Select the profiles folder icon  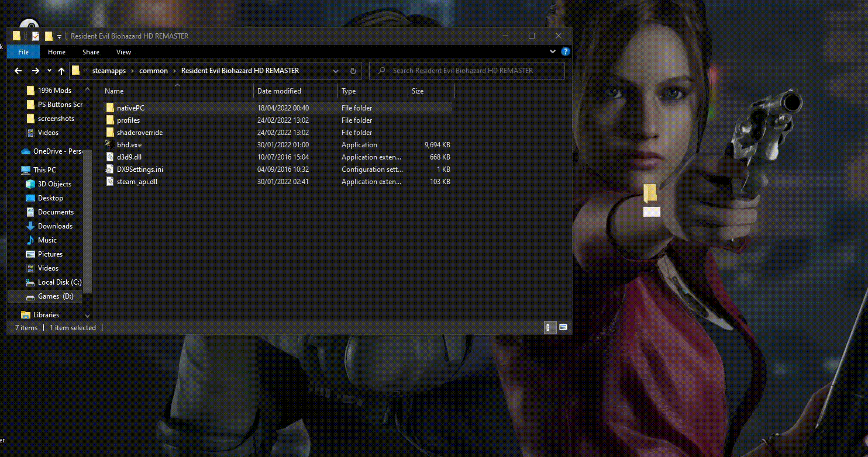pos(110,120)
